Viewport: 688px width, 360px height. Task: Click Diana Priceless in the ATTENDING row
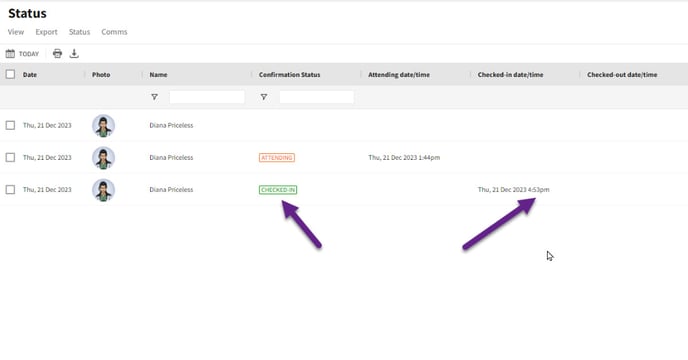click(x=171, y=157)
